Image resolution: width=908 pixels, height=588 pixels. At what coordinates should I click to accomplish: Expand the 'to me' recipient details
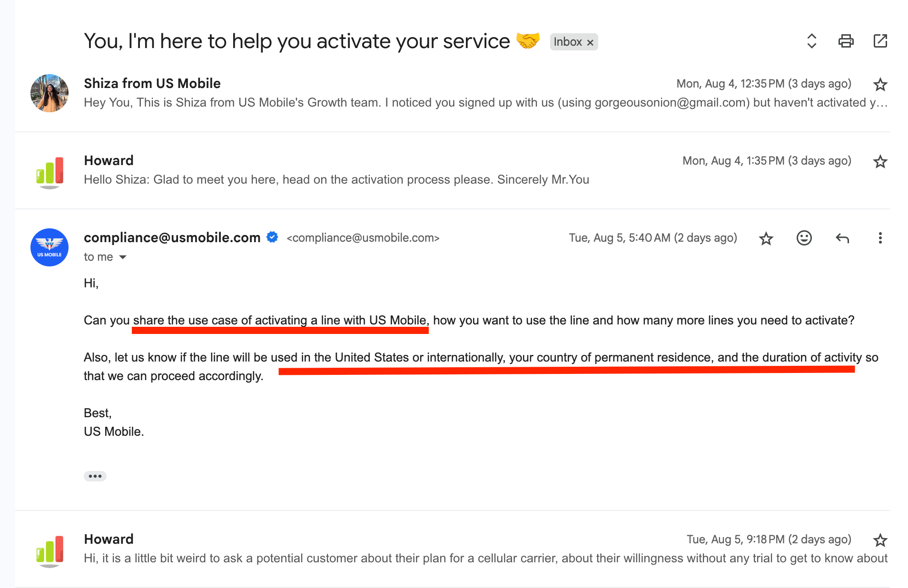click(x=123, y=257)
